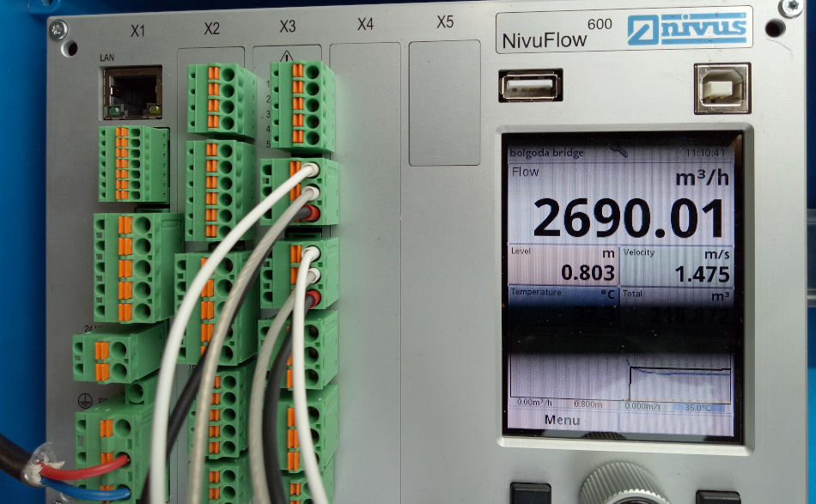Select the Total tile label
This screenshot has width=816, height=504.
[x=632, y=294]
